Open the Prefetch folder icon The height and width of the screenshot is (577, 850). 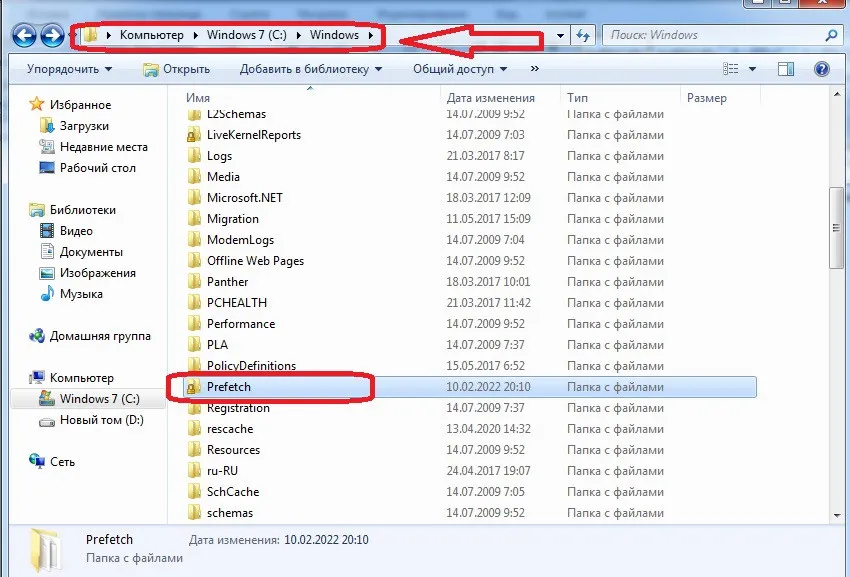194,387
